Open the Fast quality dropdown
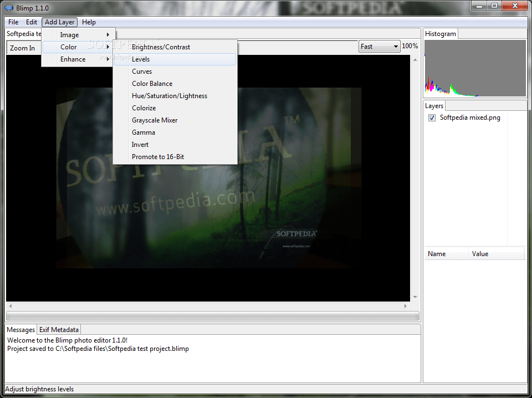This screenshot has width=532, height=398. [x=379, y=47]
